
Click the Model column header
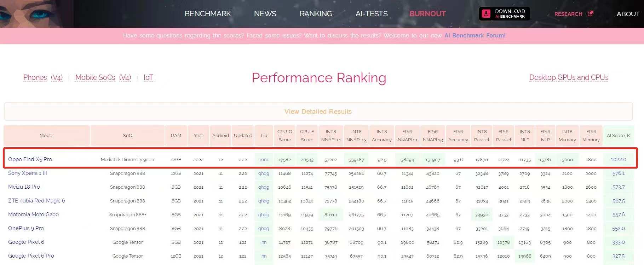point(47,135)
